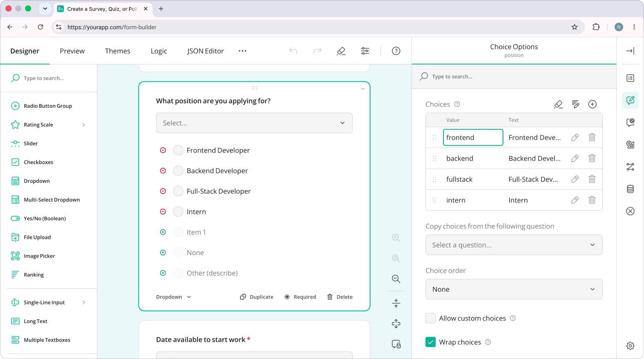Open the help question-mark icon
The image size is (644, 359).
pos(396,51)
